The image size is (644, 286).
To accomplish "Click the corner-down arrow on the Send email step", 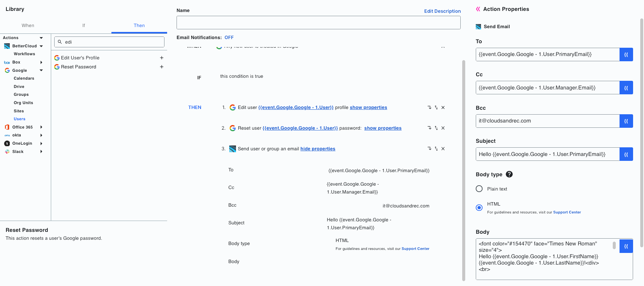I will coord(429,149).
